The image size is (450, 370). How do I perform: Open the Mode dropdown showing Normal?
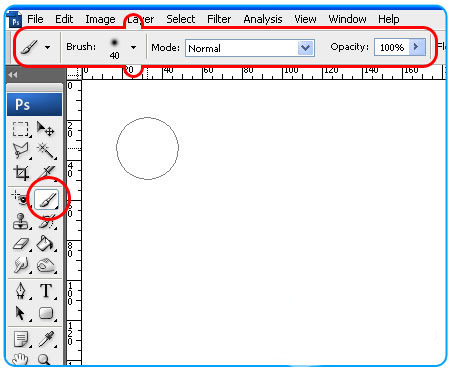tap(250, 48)
